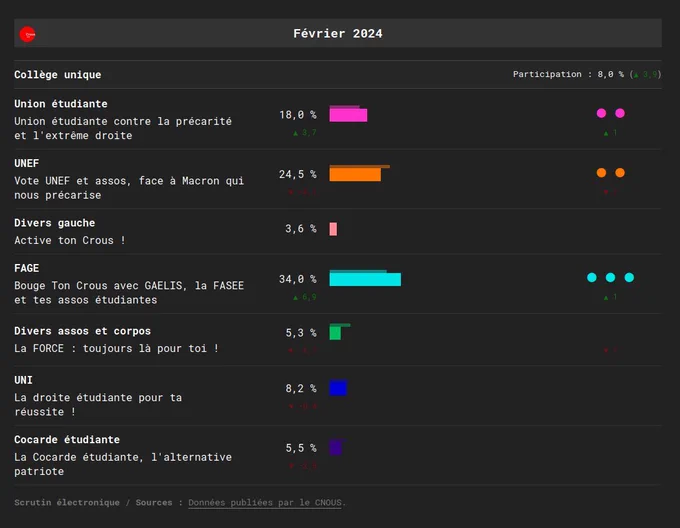The image size is (680, 528).
Task: Click the slogan 'Union étudiante contre la précarité'
Action: click(x=123, y=121)
